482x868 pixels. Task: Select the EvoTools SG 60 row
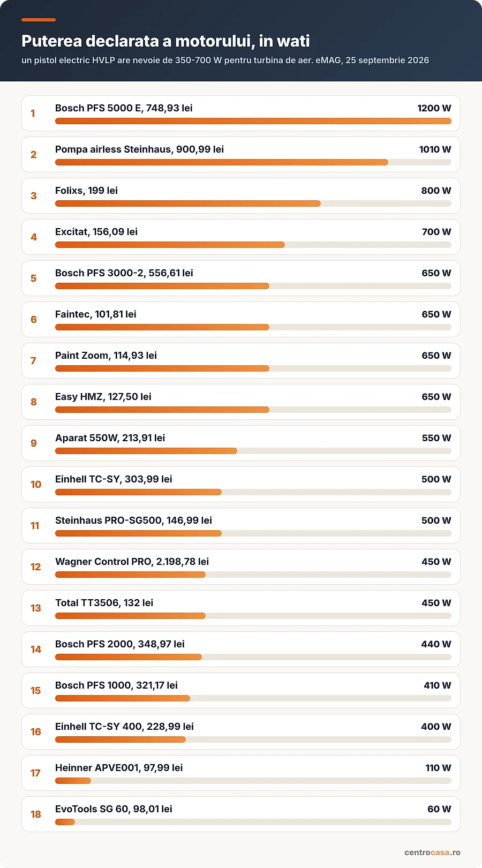click(241, 814)
